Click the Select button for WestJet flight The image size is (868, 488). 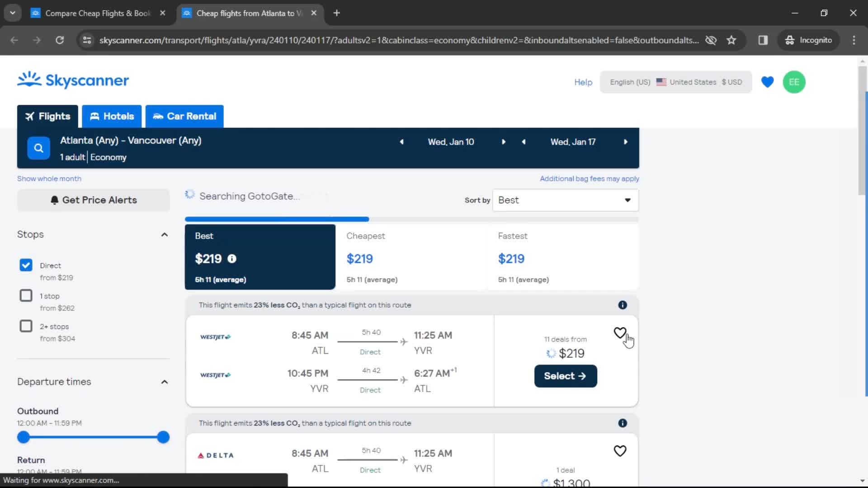[x=565, y=376]
